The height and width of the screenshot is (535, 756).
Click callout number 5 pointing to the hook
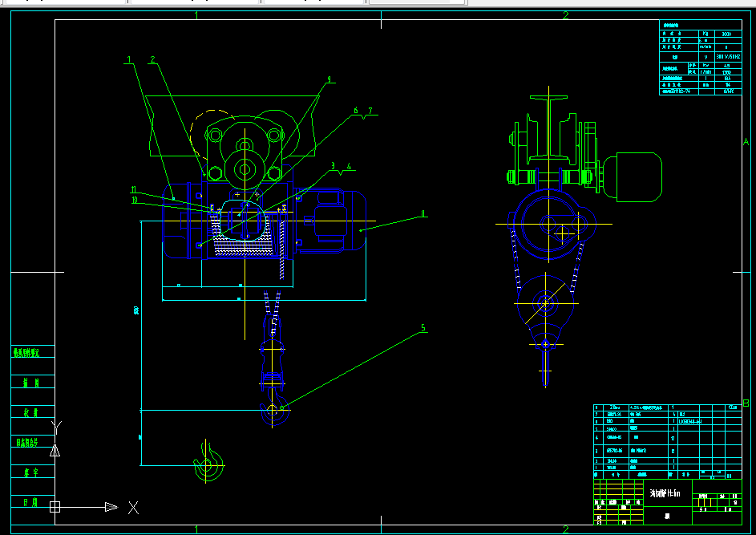pyautogui.click(x=423, y=328)
